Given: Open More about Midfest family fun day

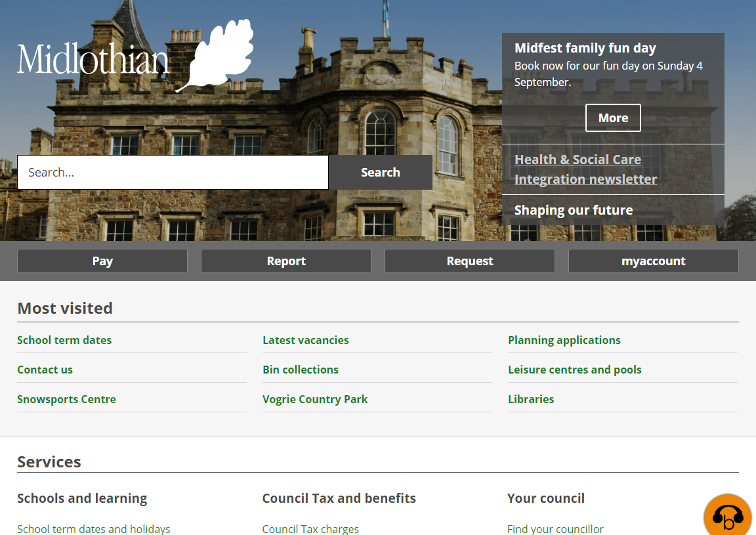Looking at the screenshot, I should tap(612, 118).
